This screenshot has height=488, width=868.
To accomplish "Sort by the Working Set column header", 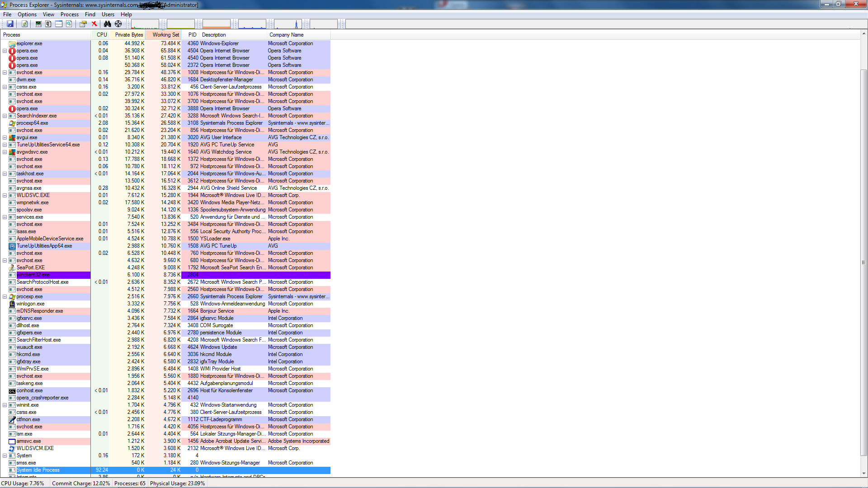I will coord(165,35).
